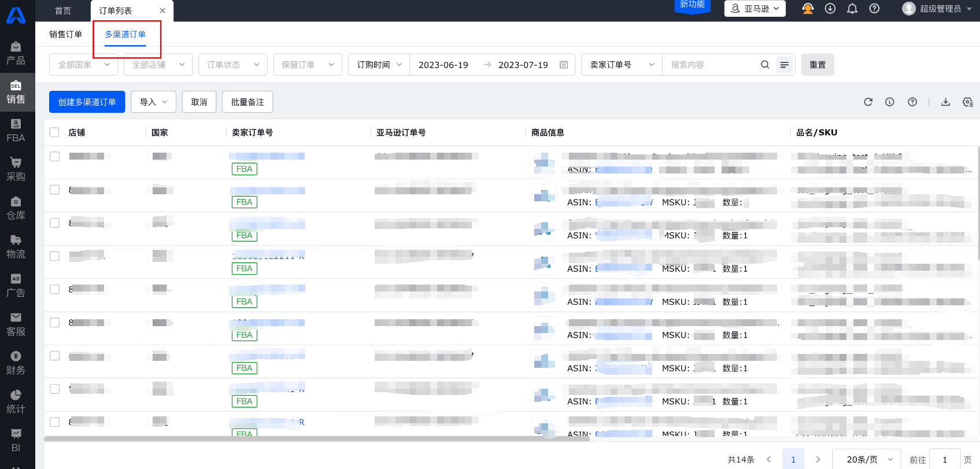Open the 客服 sidebar module
This screenshot has width=980, height=469.
(16, 324)
